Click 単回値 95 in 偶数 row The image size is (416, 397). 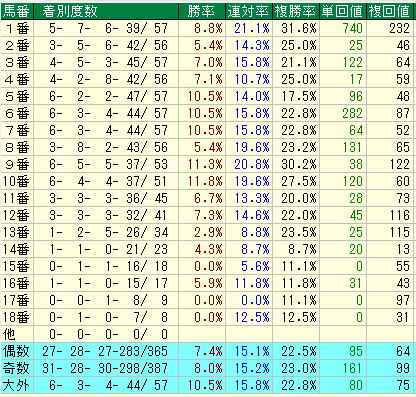coord(356,352)
